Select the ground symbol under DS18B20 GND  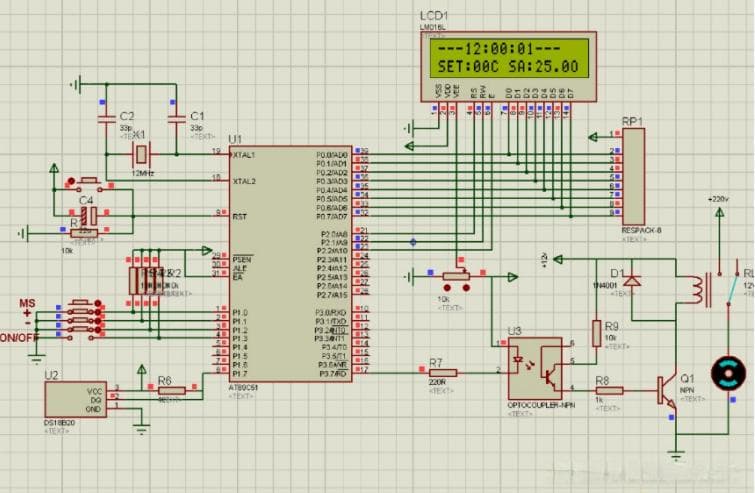141,429
